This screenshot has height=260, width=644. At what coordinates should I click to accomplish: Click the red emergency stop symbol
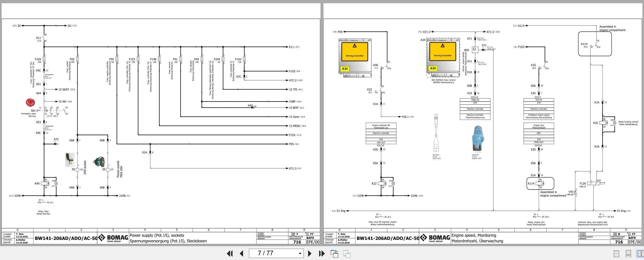tap(30, 102)
